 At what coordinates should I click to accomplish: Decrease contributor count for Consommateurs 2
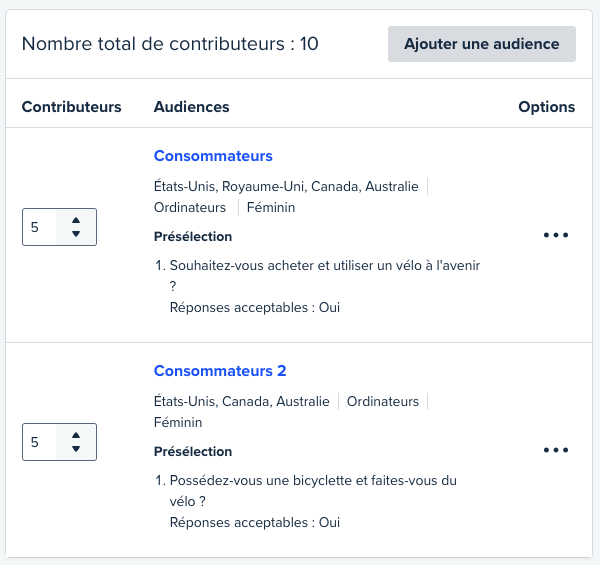pos(76,449)
